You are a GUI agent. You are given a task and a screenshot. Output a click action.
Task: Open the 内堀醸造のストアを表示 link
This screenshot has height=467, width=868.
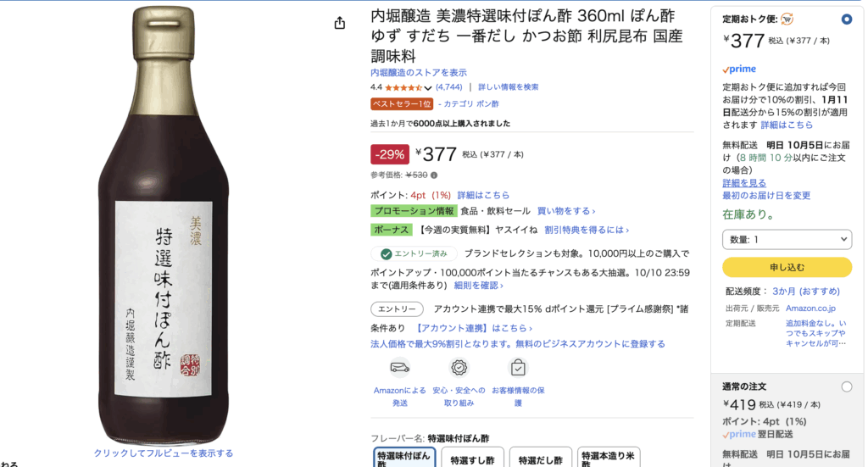tap(419, 73)
